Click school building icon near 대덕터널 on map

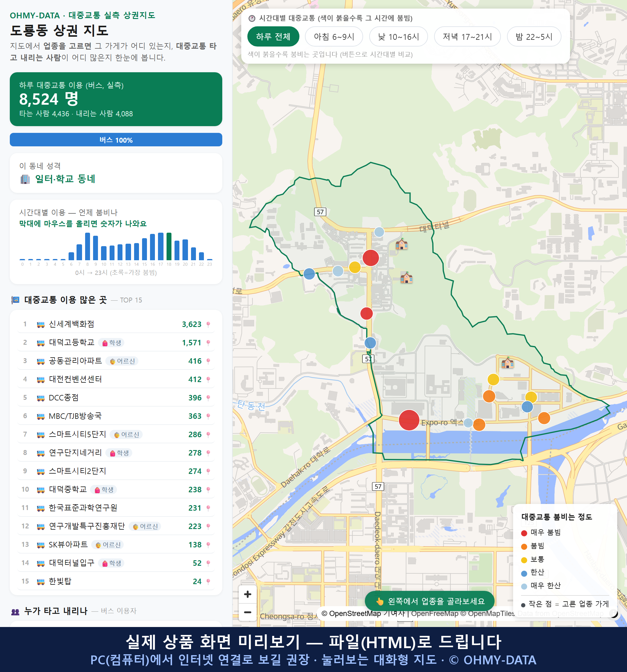(402, 244)
